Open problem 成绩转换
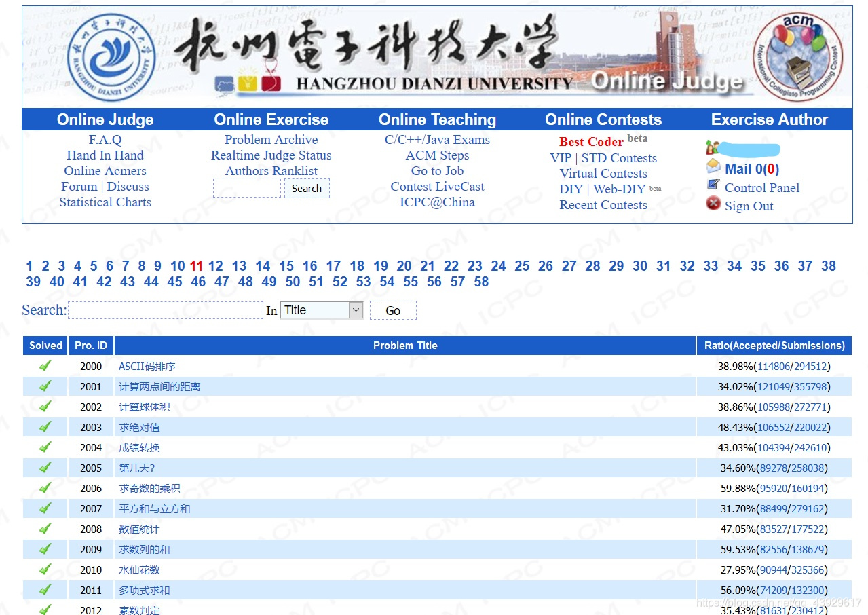 coord(139,448)
